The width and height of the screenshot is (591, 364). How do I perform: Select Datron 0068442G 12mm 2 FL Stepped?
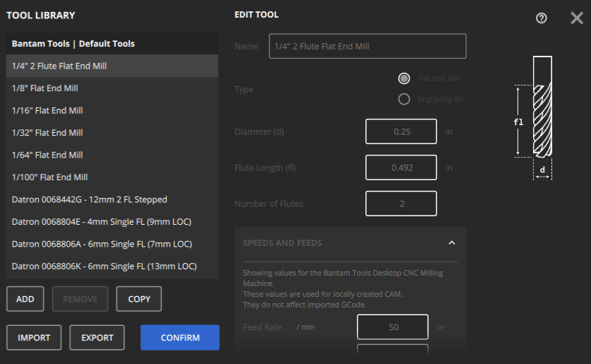click(x=112, y=199)
